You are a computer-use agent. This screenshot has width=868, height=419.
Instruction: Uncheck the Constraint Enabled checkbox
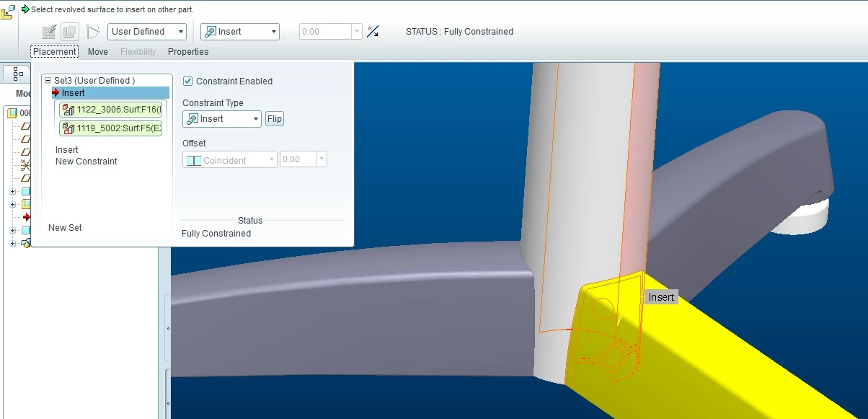point(187,81)
